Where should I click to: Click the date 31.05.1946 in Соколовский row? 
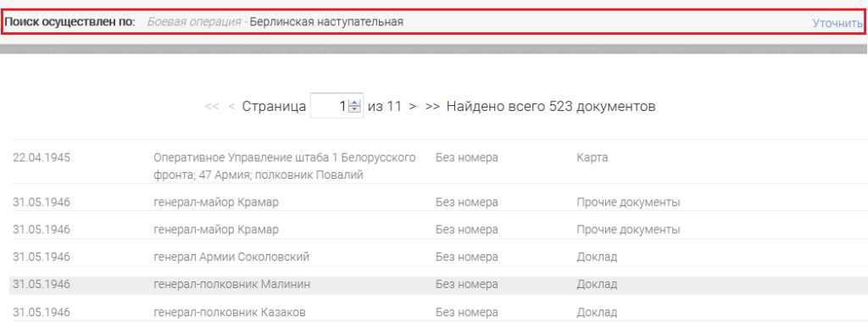42,257
